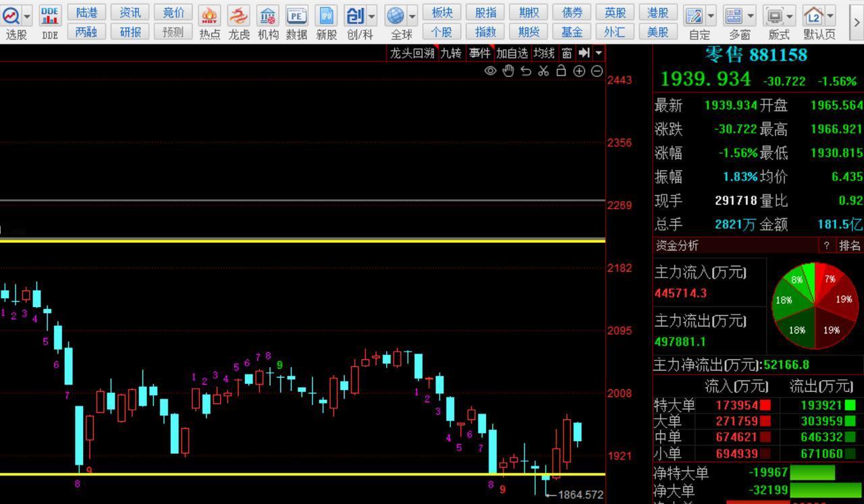Select the hand pan tool on chart

(508, 71)
